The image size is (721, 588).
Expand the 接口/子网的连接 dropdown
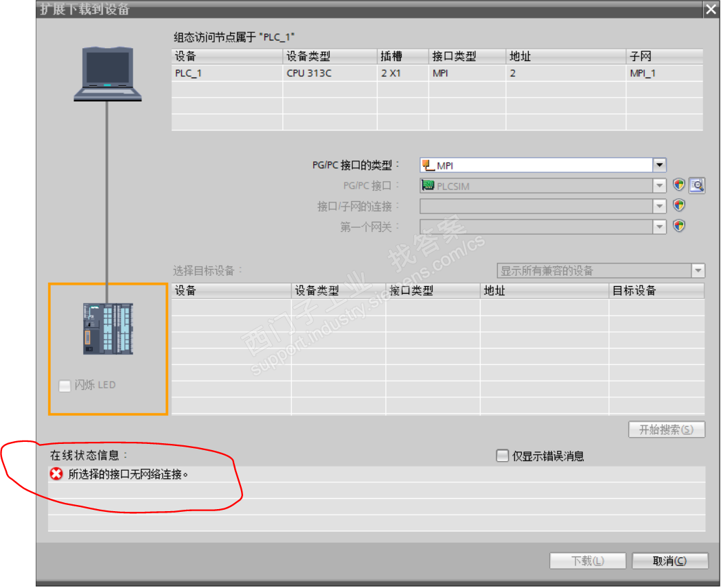tap(659, 206)
